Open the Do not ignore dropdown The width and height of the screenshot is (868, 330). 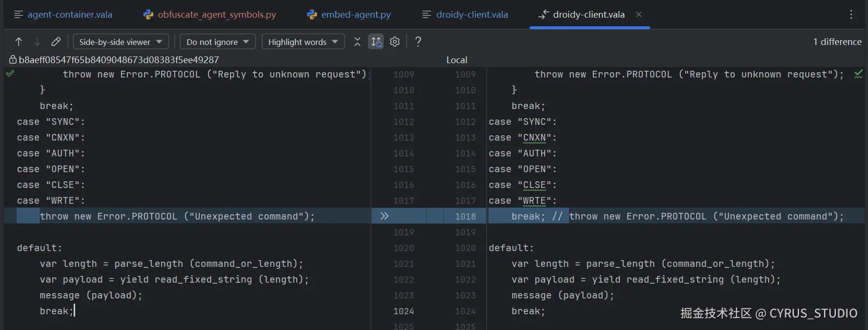pyautogui.click(x=218, y=42)
